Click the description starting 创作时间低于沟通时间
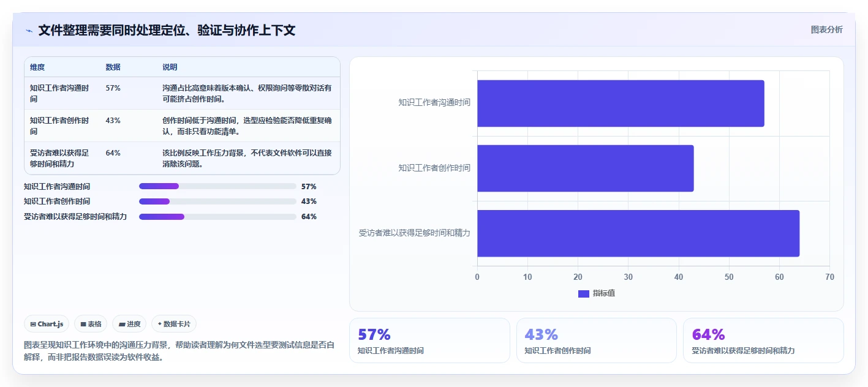This screenshot has height=387, width=868. (x=247, y=126)
